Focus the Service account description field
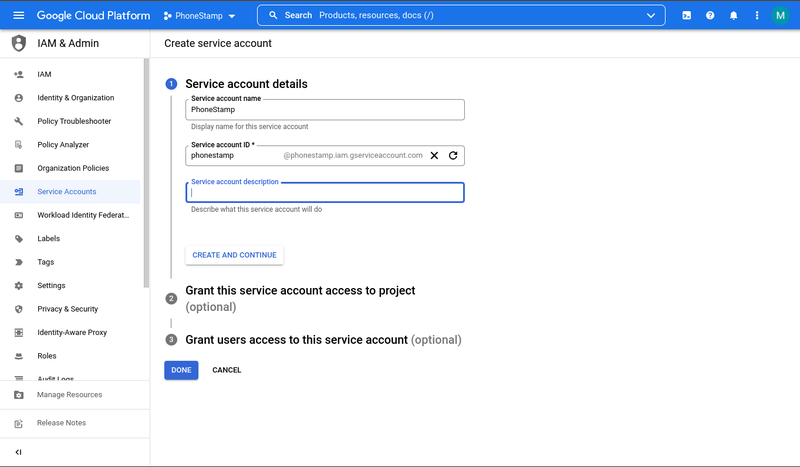The image size is (800, 467). coord(325,192)
